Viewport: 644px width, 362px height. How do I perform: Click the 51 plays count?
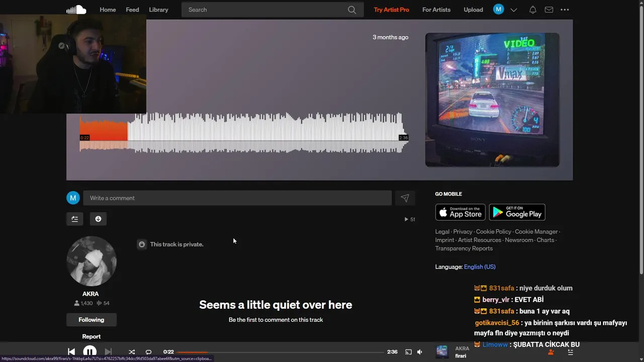(410, 219)
